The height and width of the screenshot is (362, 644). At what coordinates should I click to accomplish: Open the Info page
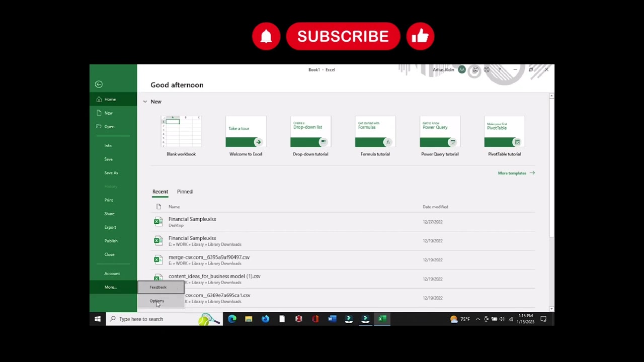click(113, 145)
